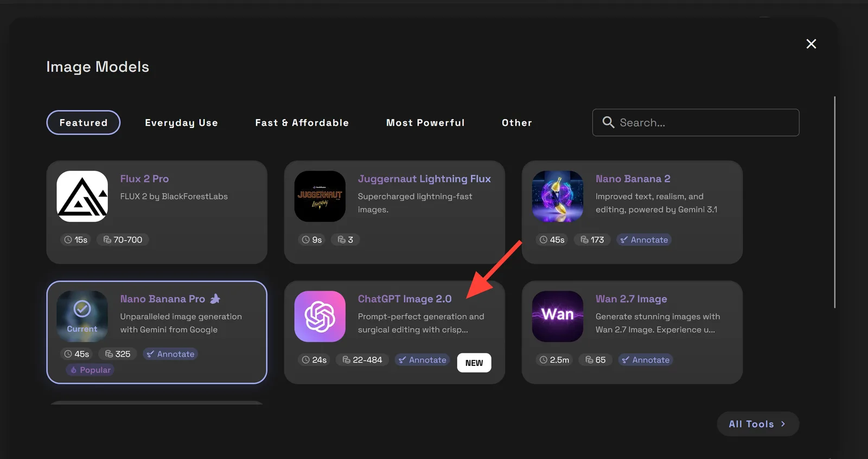Click the Annotate badge on Wan 2.7 Image

point(645,360)
